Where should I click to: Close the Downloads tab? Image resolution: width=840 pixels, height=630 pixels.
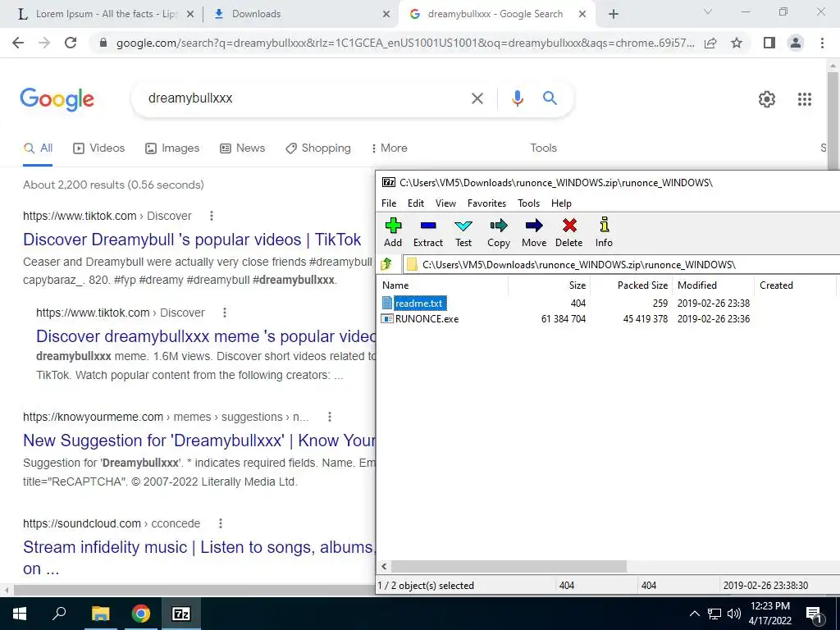[x=386, y=15]
